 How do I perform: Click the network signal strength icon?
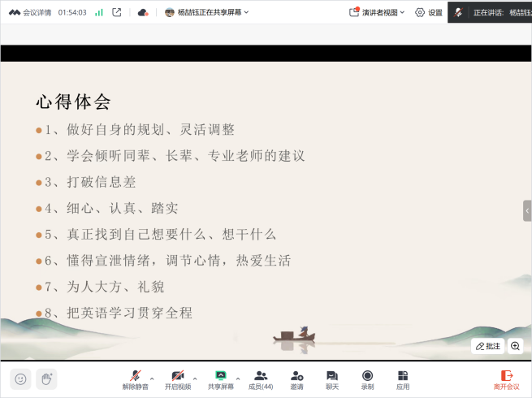coord(99,12)
